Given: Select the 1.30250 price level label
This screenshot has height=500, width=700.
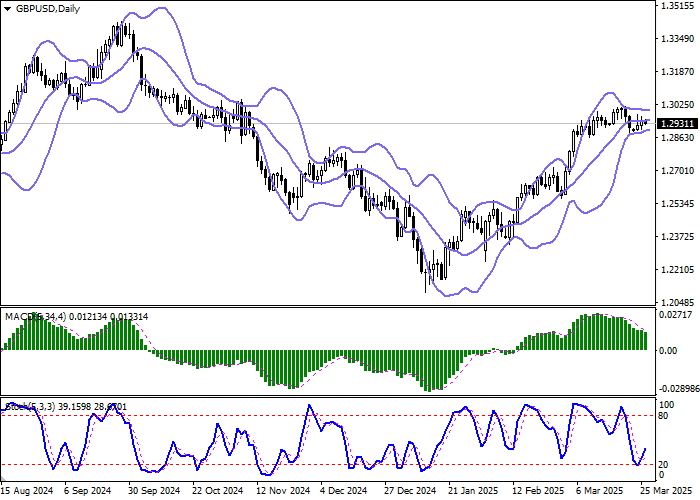Looking at the screenshot, I should [x=677, y=104].
